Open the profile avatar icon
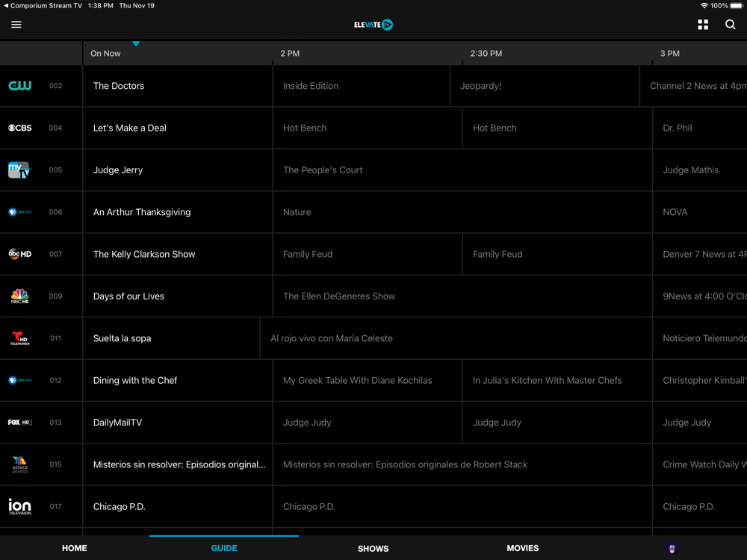Viewport: 747px width, 560px height. (x=672, y=548)
